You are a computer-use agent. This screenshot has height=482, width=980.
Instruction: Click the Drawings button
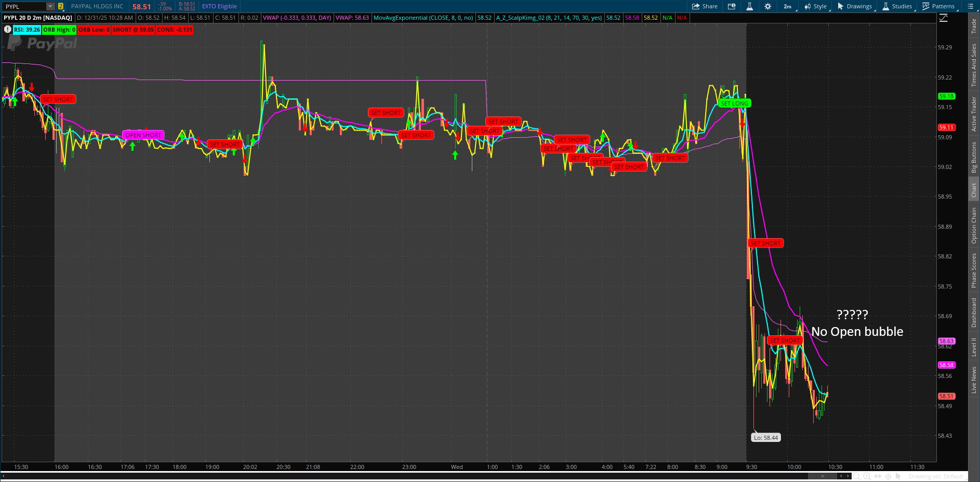pos(855,6)
